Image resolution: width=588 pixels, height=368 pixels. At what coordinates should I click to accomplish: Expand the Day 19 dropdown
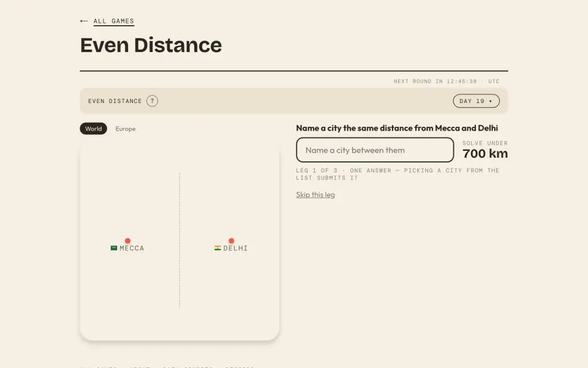coord(477,101)
